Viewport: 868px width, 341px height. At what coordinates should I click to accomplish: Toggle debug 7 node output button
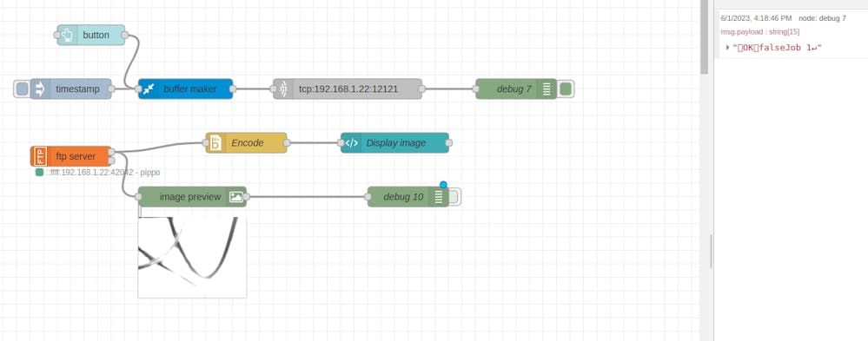565,89
